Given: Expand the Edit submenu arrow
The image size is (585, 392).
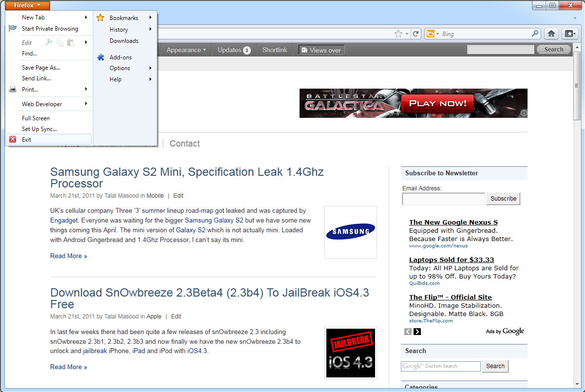Looking at the screenshot, I should pyautogui.click(x=86, y=42).
